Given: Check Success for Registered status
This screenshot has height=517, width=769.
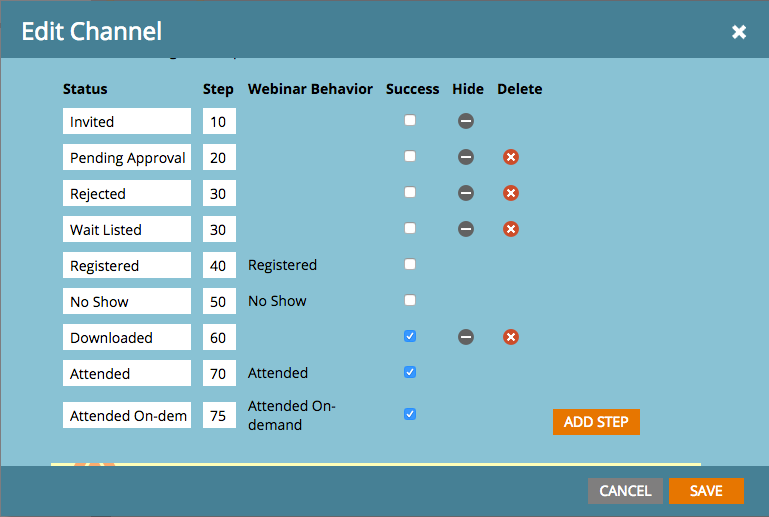Looking at the screenshot, I should (x=410, y=264).
